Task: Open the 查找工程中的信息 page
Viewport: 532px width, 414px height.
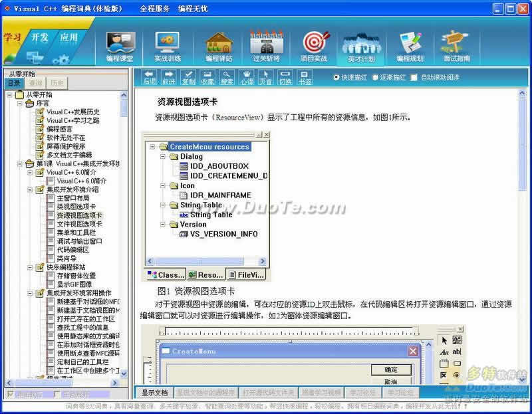Action: tap(82, 328)
